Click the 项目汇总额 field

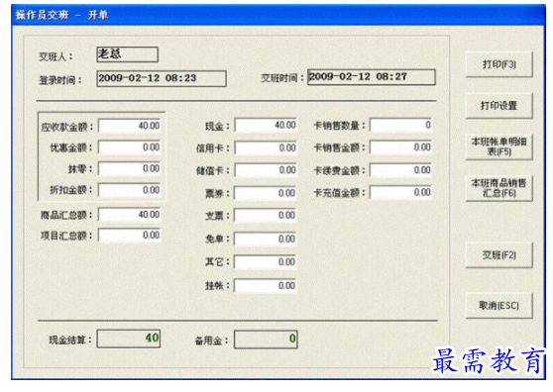[x=130, y=236]
